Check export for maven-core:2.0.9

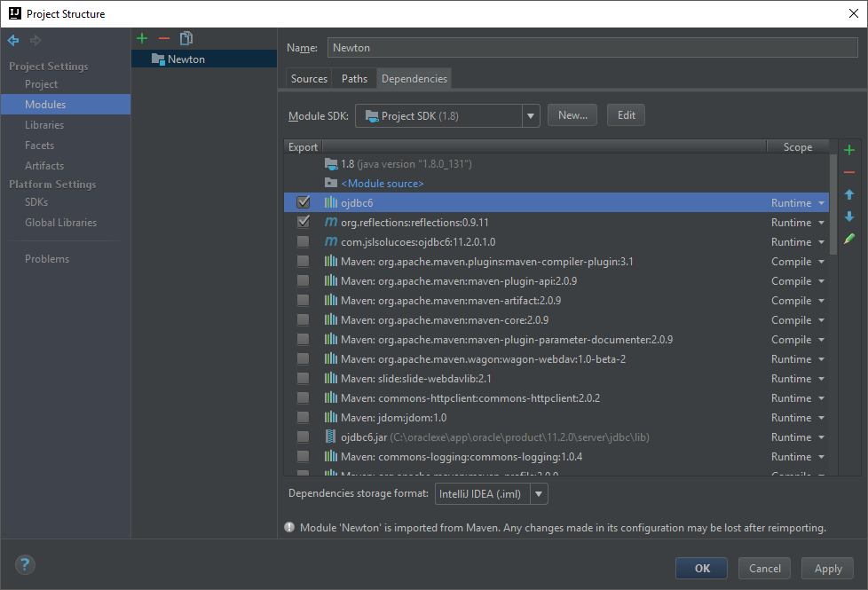pyautogui.click(x=303, y=320)
